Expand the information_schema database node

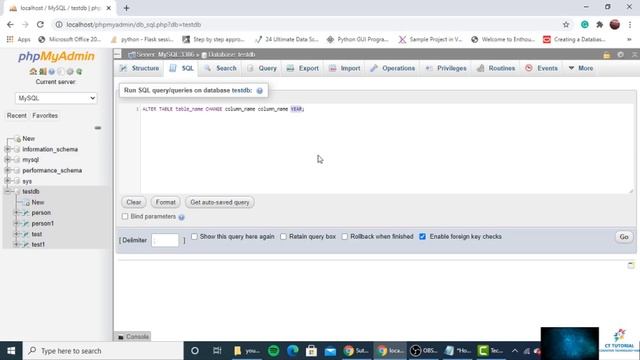click(x=7, y=149)
